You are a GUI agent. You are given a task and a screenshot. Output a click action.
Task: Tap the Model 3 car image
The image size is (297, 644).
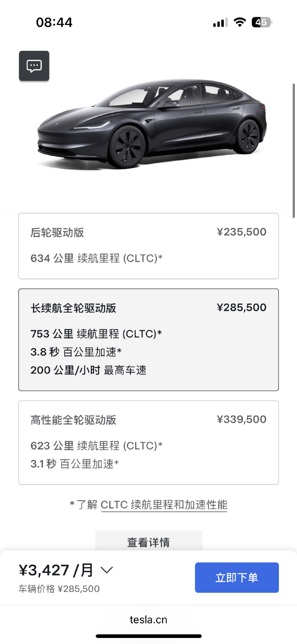[151, 125]
